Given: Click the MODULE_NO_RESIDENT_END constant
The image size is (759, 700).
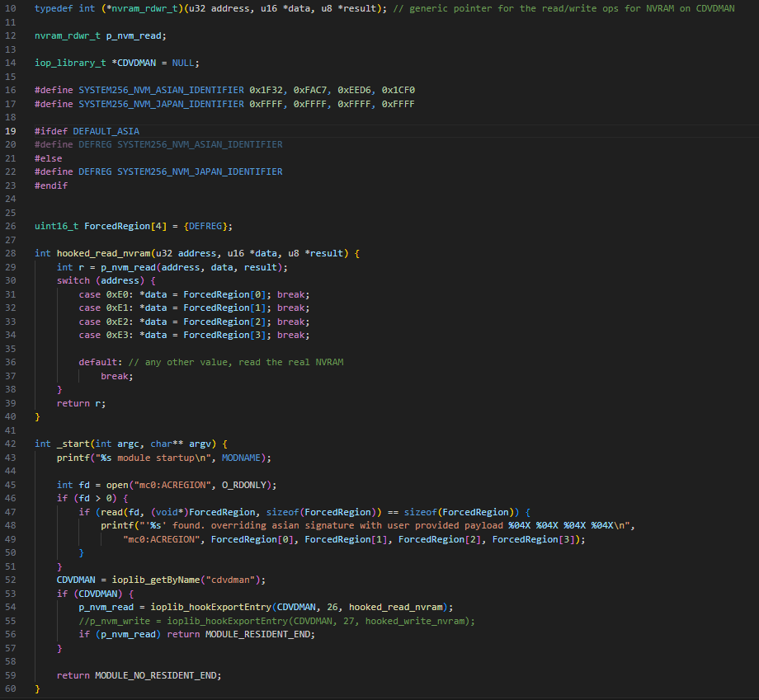Looking at the screenshot, I should [158, 675].
